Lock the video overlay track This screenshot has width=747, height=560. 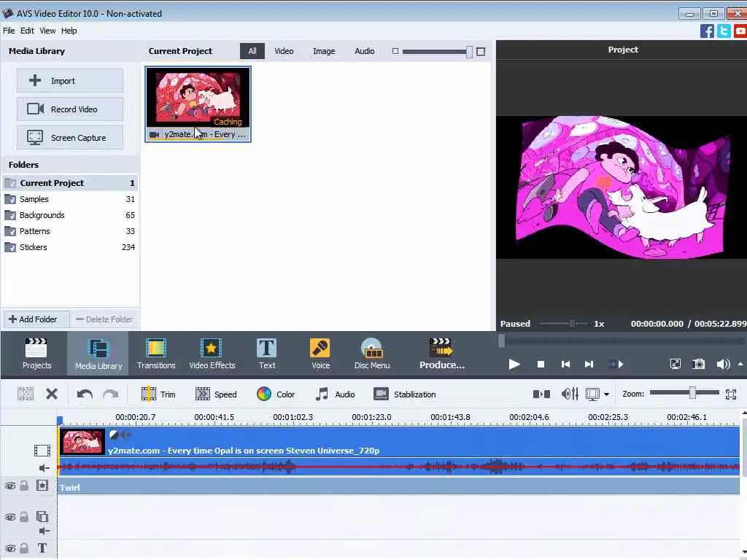pos(24,517)
